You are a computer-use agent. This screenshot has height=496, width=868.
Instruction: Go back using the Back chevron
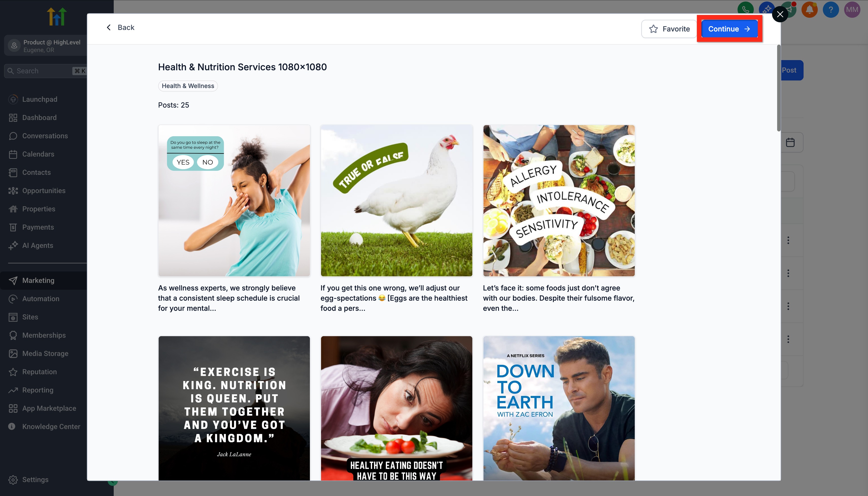pyautogui.click(x=109, y=27)
